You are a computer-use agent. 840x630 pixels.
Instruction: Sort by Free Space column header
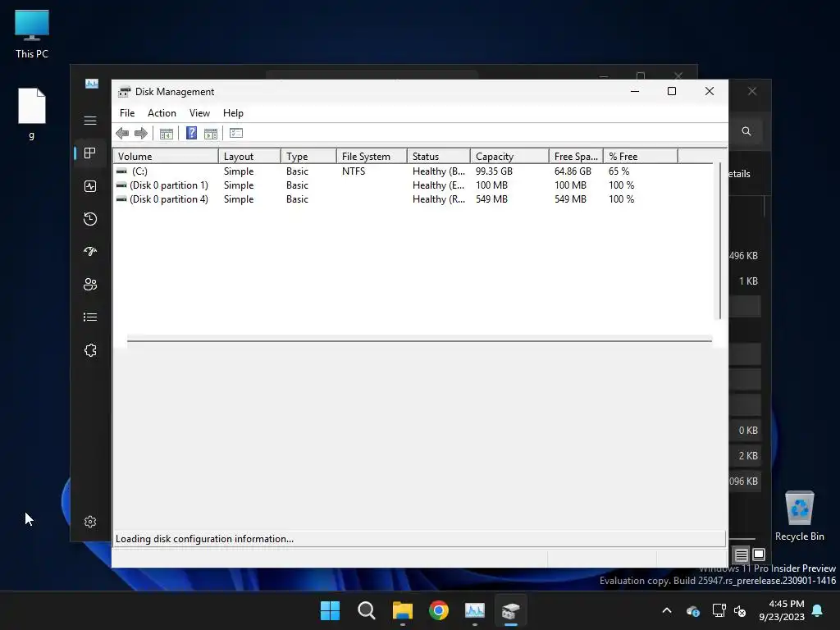pos(577,157)
